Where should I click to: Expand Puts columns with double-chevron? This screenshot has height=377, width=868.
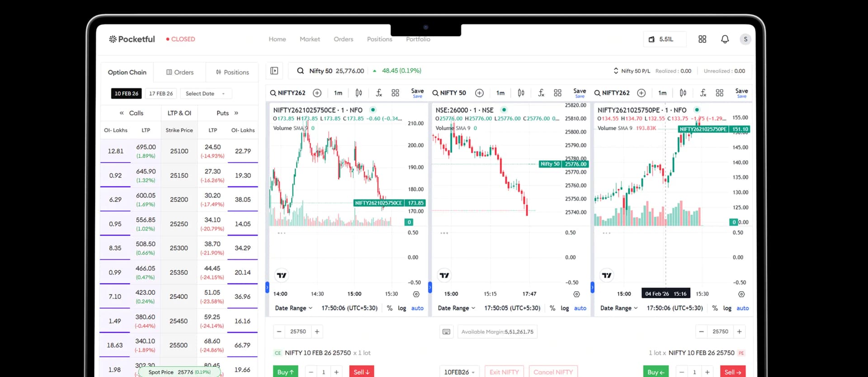click(236, 113)
